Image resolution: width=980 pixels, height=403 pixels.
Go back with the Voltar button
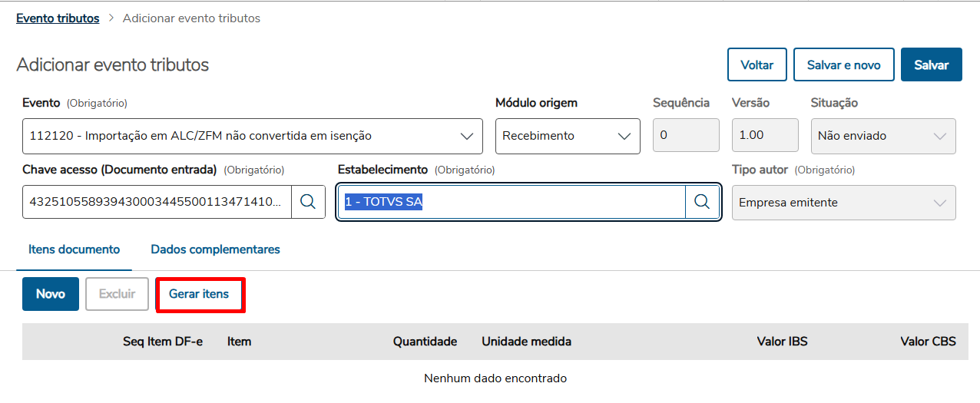(757, 65)
